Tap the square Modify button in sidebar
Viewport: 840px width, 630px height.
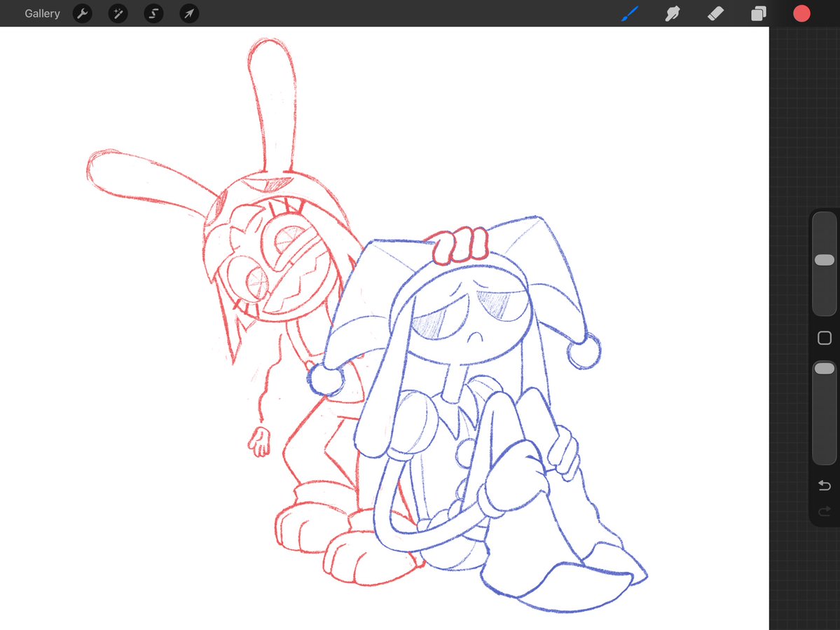click(x=825, y=338)
